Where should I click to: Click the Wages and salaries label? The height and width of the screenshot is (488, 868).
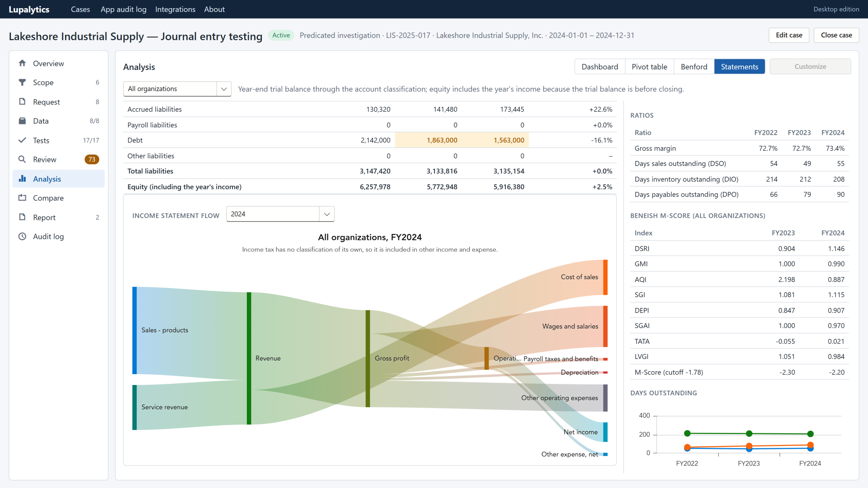570,326
